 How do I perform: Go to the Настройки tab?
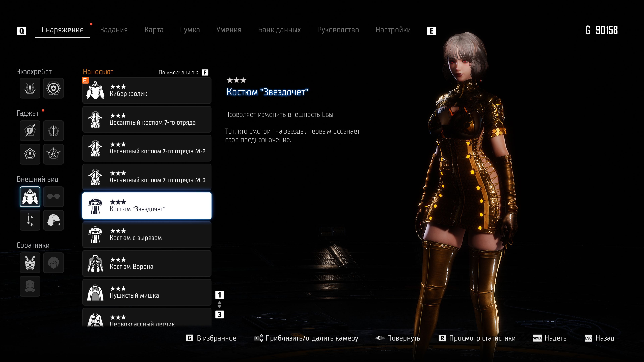[x=393, y=30]
